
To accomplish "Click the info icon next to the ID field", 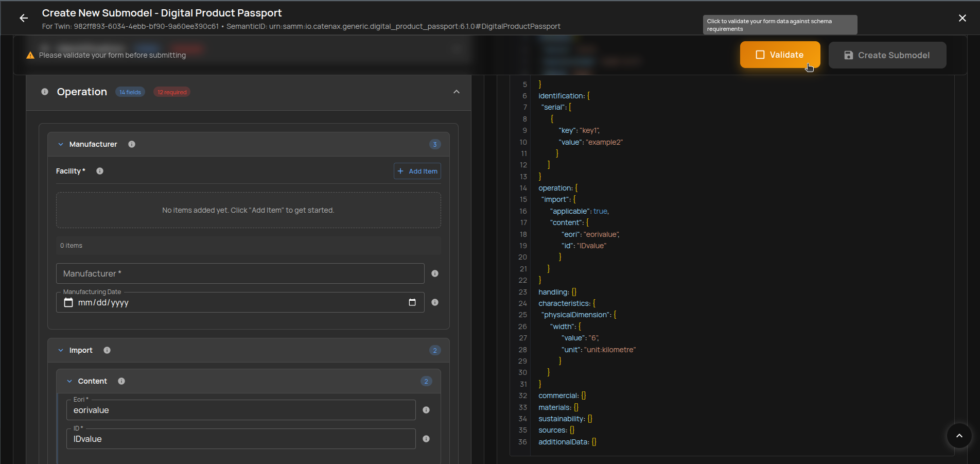I will click(426, 439).
